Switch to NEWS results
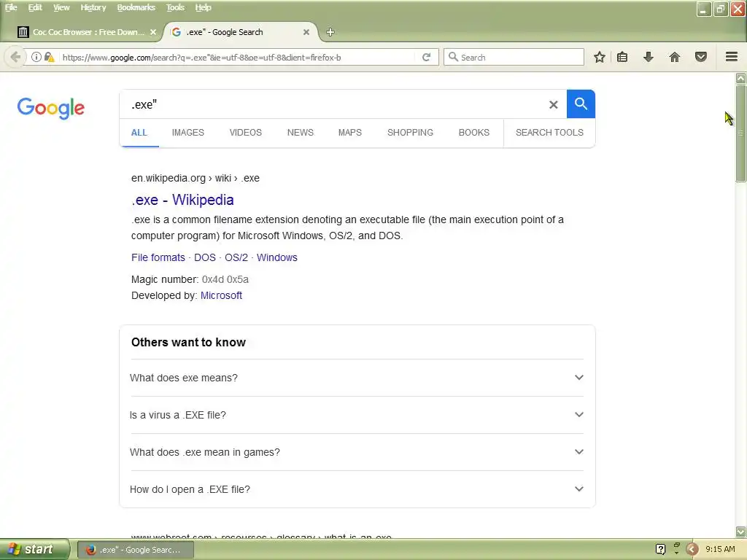The image size is (747, 560). coord(300,133)
